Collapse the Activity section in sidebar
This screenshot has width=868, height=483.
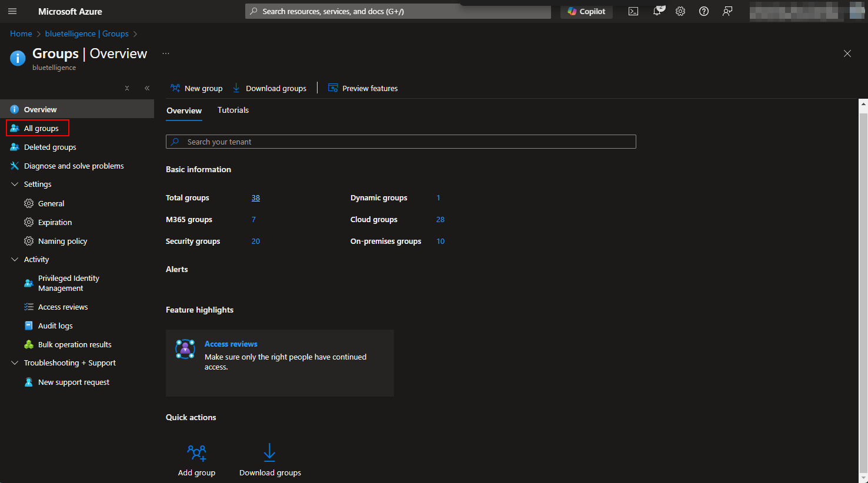click(15, 259)
